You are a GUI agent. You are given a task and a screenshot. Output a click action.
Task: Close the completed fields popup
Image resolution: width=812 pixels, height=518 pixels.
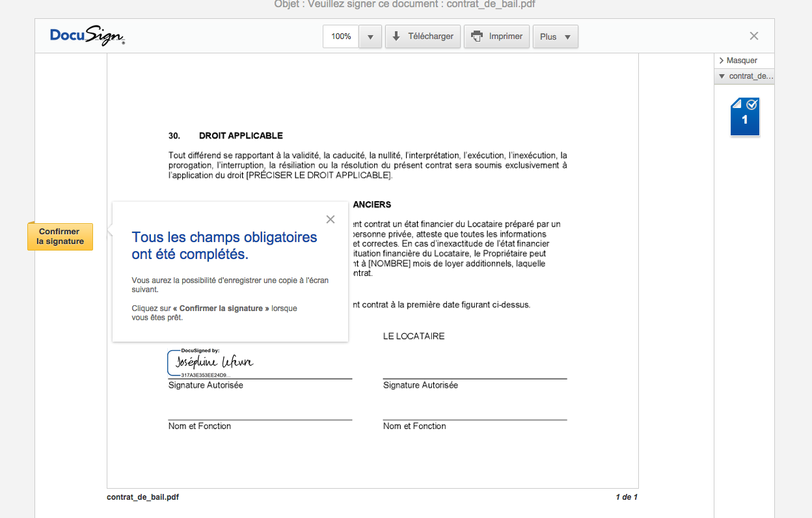coord(331,219)
